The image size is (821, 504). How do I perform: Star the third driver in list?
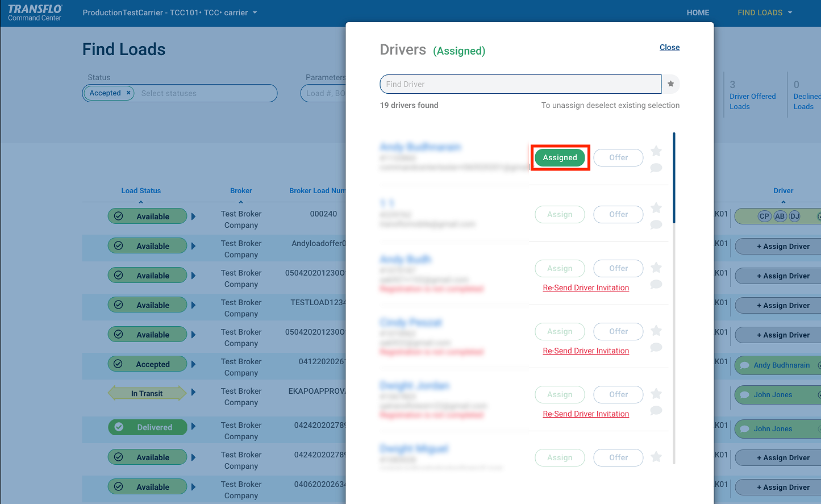[x=656, y=268]
